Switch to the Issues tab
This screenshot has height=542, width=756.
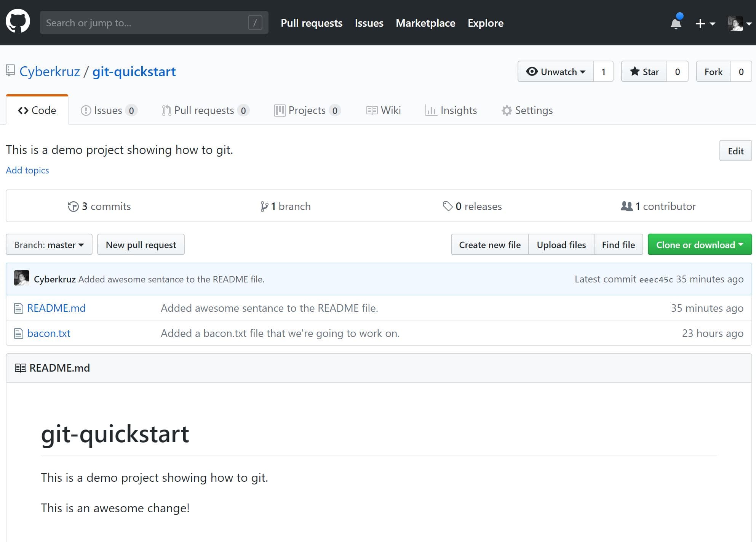point(109,110)
